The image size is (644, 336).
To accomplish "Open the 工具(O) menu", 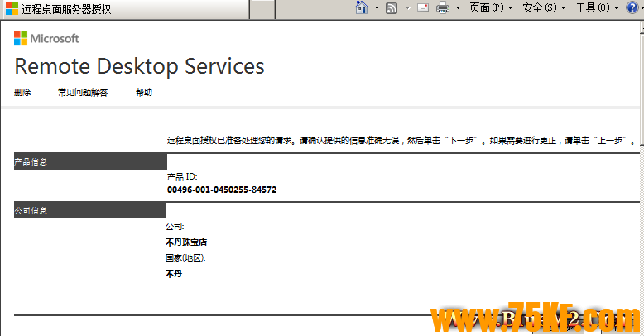I will [x=597, y=7].
